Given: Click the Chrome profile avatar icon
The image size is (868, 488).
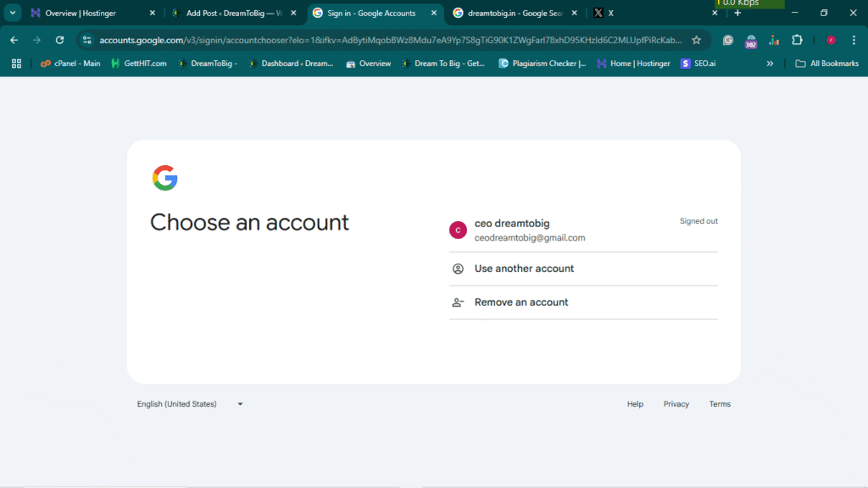Looking at the screenshot, I should pos(831,40).
